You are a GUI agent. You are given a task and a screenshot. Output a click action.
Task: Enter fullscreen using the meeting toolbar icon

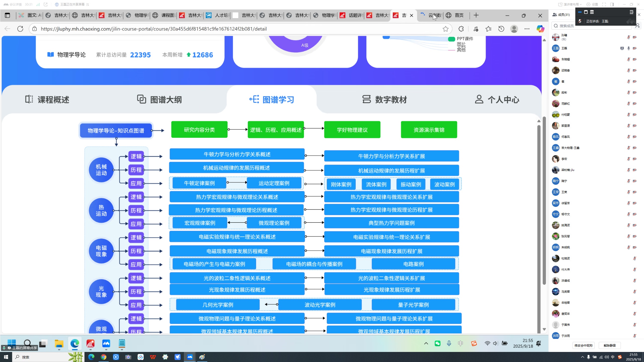(604, 5)
